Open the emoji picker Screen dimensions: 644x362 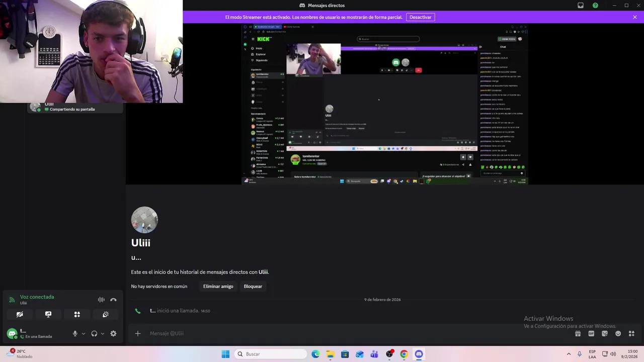coord(618,333)
